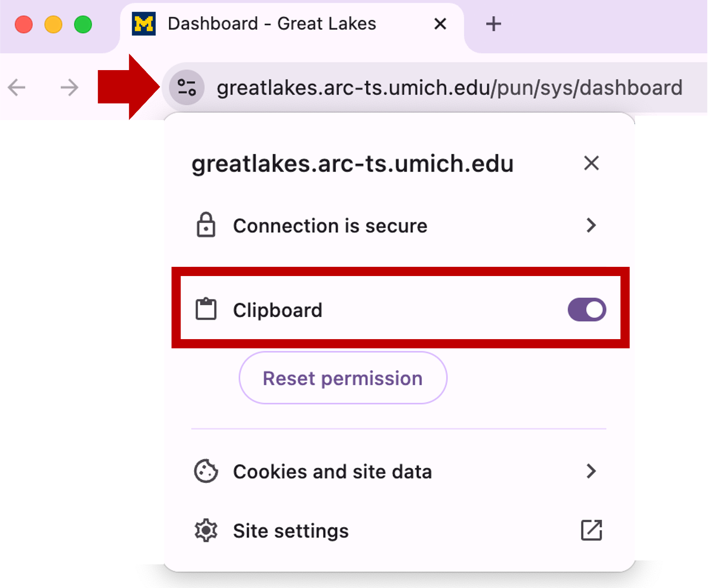Click the padlock icon beside Connection is secure
The width and height of the screenshot is (719, 588).
206,225
